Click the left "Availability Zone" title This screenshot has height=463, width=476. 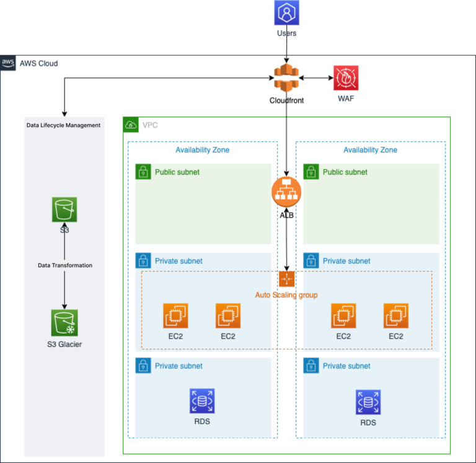tap(203, 149)
